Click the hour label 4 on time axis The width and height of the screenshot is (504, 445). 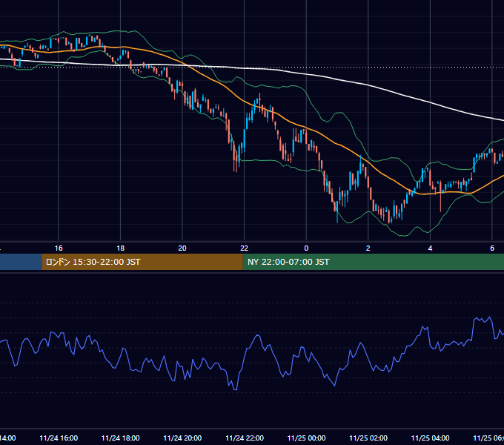click(x=430, y=248)
